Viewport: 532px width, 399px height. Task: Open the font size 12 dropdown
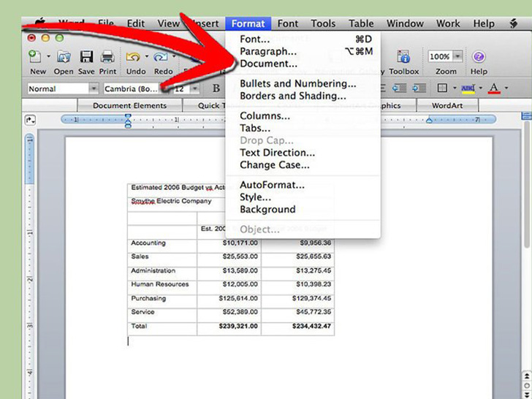[x=194, y=89]
